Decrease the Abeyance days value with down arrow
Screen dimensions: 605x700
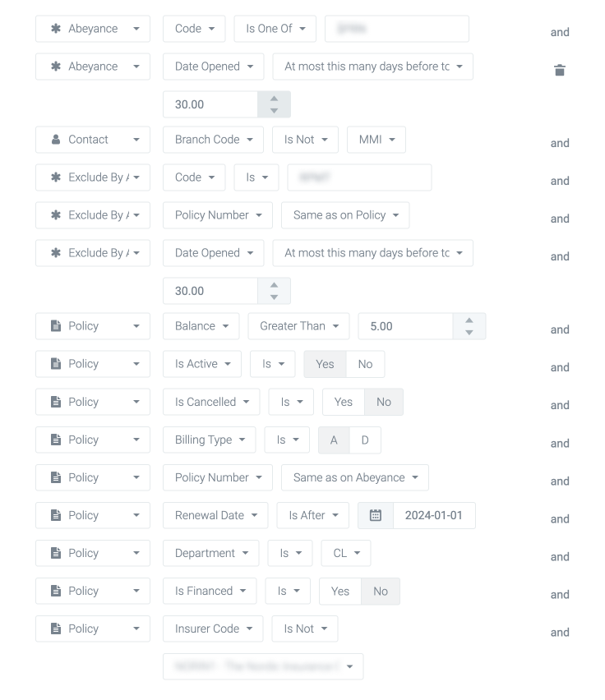[274, 110]
